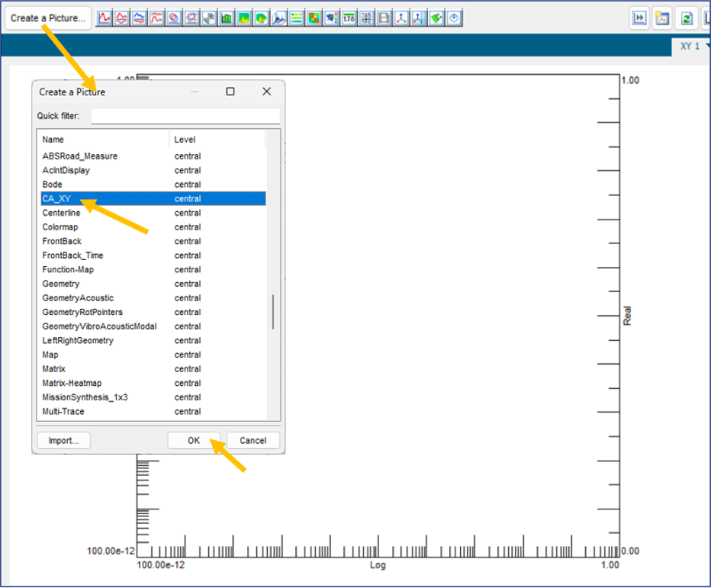This screenshot has width=711, height=588.
Task: Select LeftRightGeometry in the list
Action: click(x=153, y=340)
